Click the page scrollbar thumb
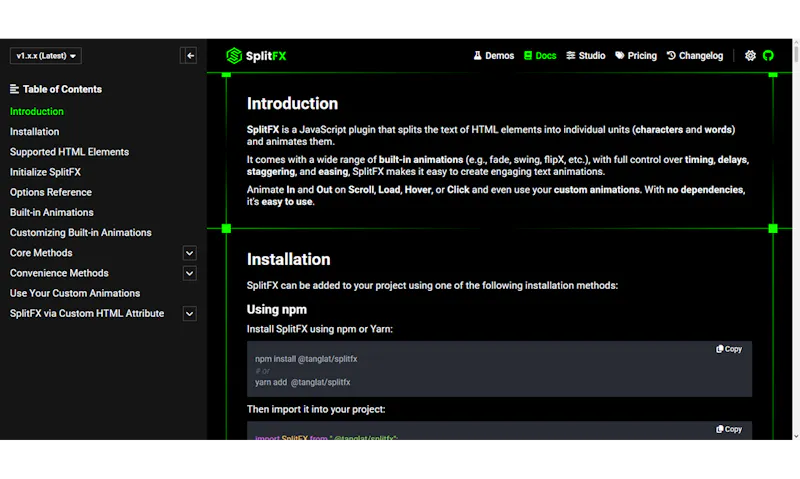 tap(796, 54)
